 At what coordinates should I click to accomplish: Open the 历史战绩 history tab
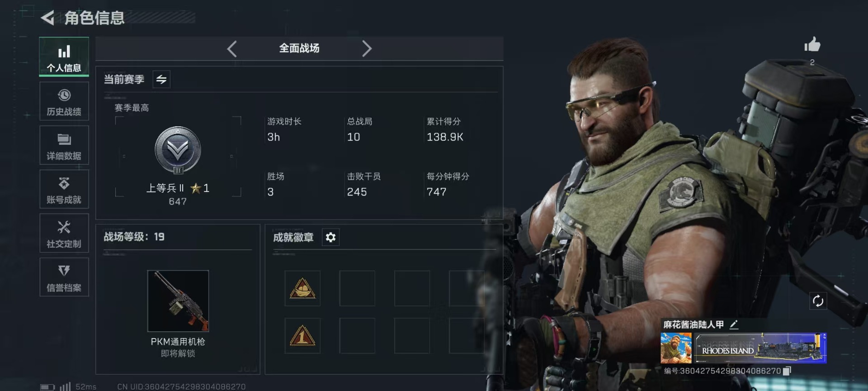64,101
